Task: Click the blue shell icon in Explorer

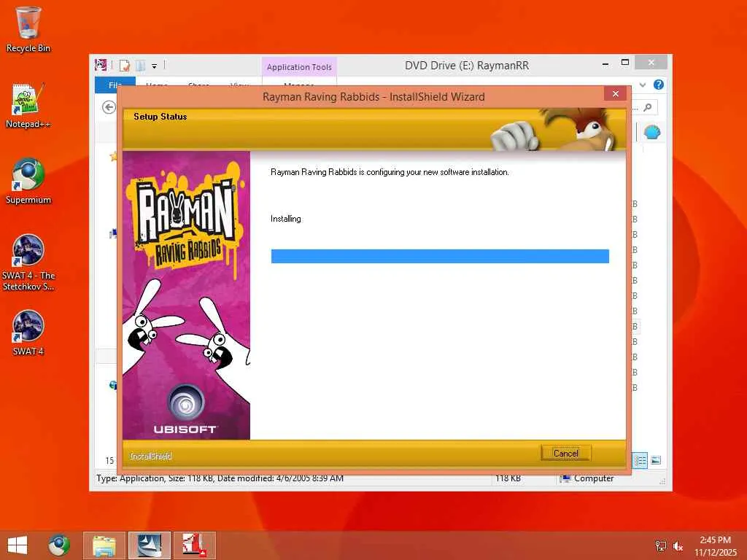Action: click(651, 132)
